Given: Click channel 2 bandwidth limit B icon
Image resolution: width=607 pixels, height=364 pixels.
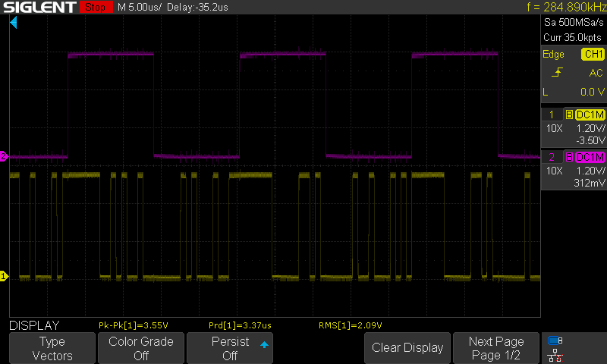Looking at the screenshot, I should click(569, 157).
